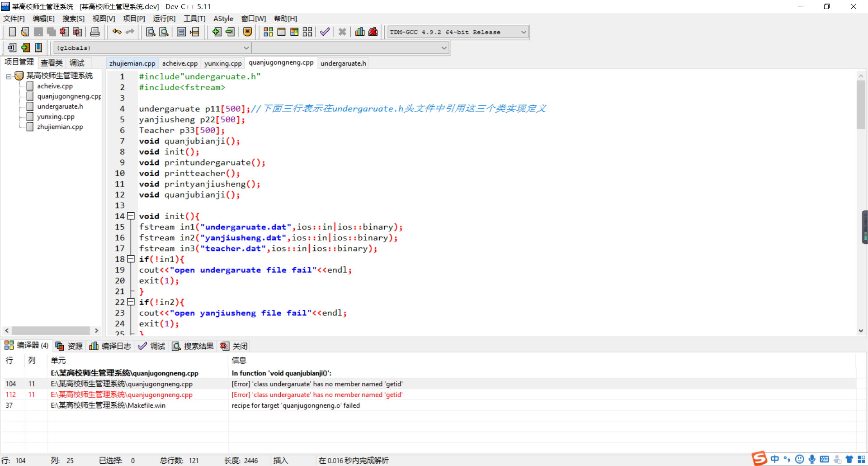Select acheive.cpp in the project tree
The width and height of the screenshot is (868, 466).
pos(55,86)
